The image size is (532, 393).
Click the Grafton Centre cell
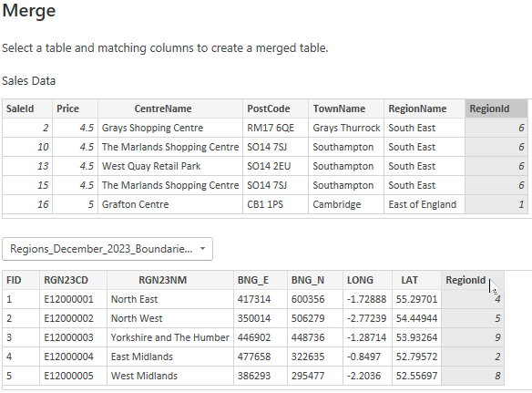(170, 204)
